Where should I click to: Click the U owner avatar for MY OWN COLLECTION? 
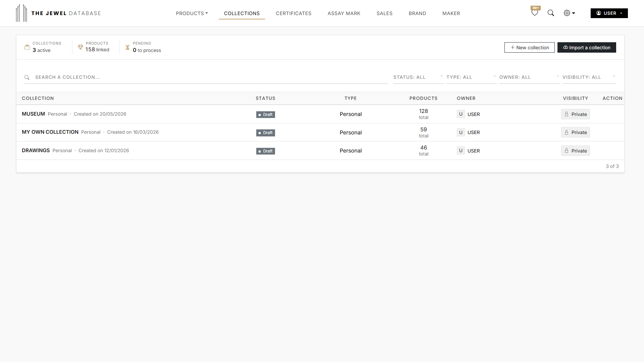(461, 132)
